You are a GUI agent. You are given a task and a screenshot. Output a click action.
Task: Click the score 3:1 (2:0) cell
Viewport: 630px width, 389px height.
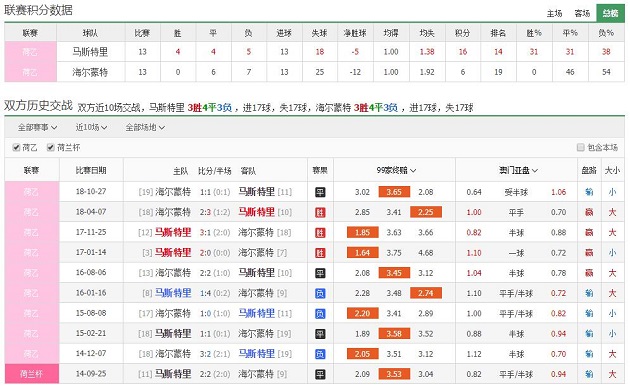[215, 232]
